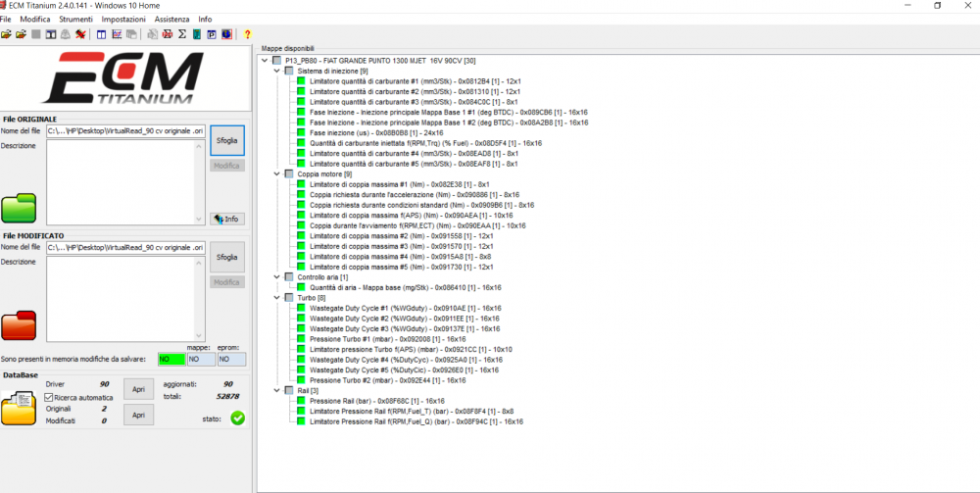Check the Sistema di iniezione group checkbox
The width and height of the screenshot is (980, 493).
click(x=289, y=72)
